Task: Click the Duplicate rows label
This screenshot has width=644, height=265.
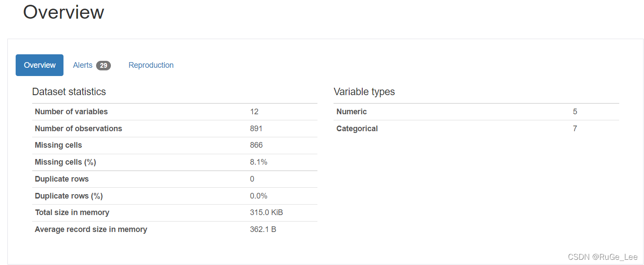Action: 62,179
